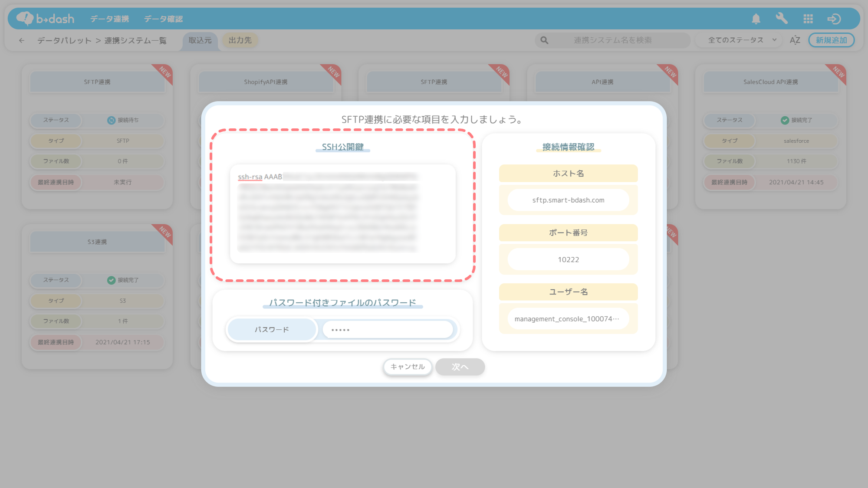Toggle the AZ sort icon
The image size is (868, 488).
(795, 40)
